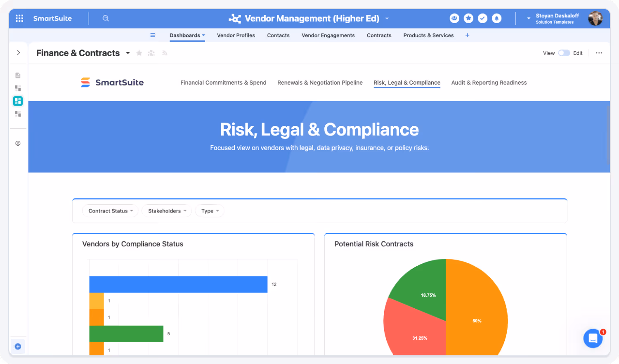
Task: Click the orange 50% pie slice
Action: 477,307
